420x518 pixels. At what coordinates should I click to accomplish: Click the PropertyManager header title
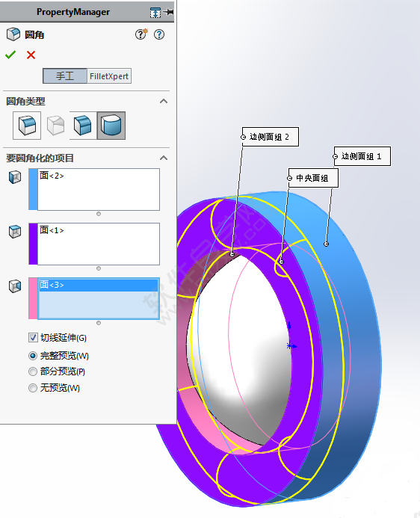coord(73,12)
